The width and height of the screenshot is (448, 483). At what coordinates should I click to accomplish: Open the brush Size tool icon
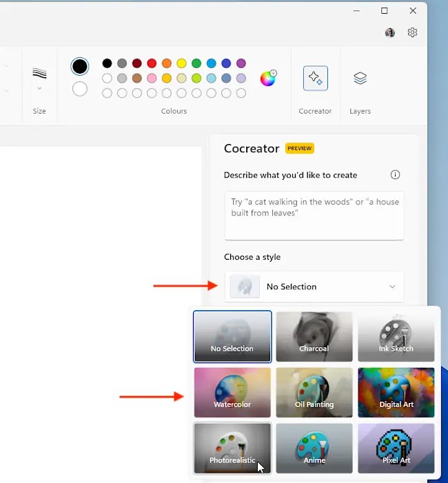coord(39,73)
